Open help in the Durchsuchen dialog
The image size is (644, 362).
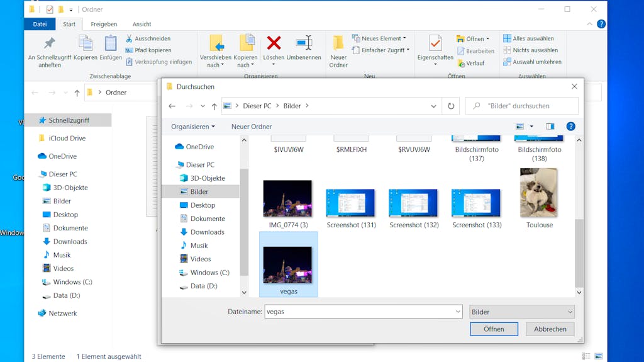570,127
